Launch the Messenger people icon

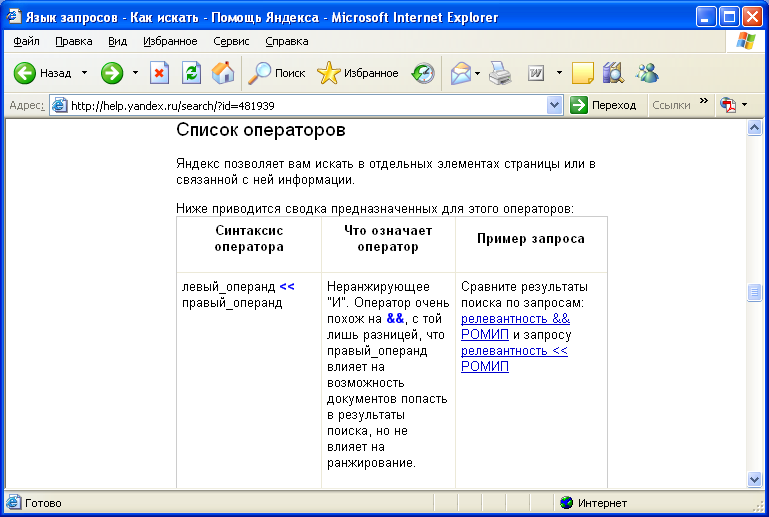(x=647, y=73)
